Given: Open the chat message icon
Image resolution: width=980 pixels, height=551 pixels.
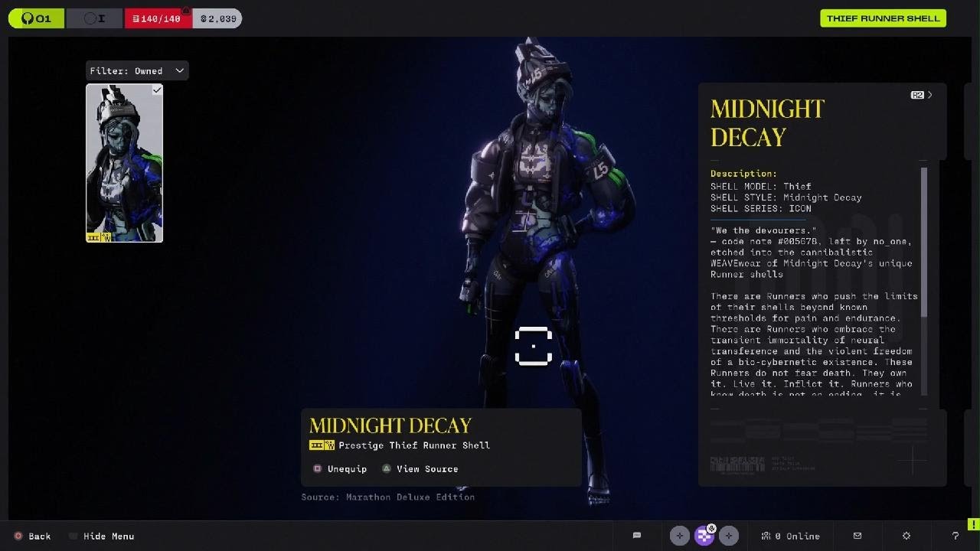Looking at the screenshot, I should click(x=636, y=536).
